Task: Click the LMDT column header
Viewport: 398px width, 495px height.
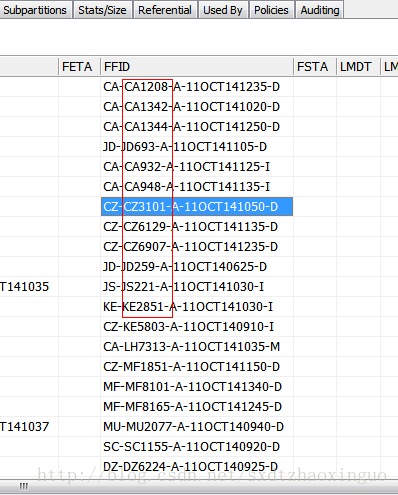Action: [358, 67]
